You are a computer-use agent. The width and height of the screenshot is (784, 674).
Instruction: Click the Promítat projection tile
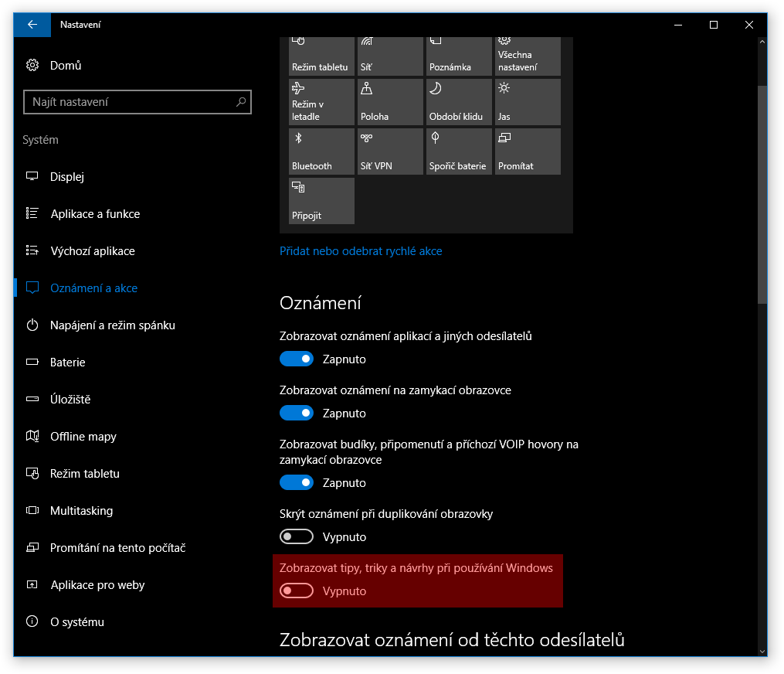528,151
